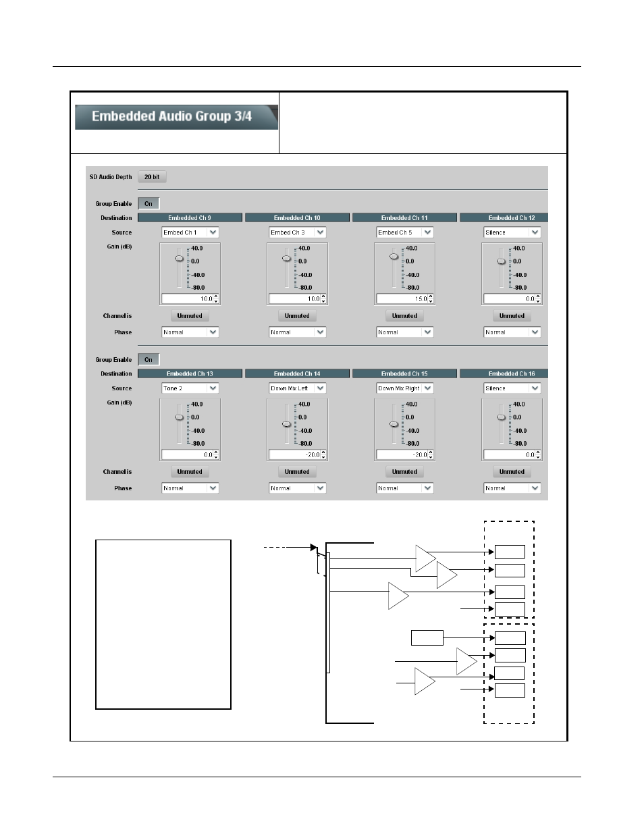Toggle Unmuted button for Embedded Ch 13
This screenshot has height=834, width=644.
coord(190,472)
